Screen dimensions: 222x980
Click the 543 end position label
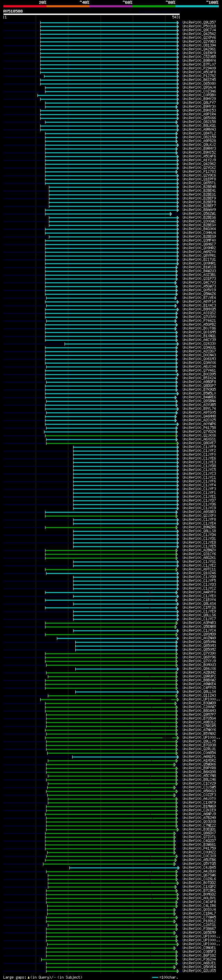pos(175,17)
